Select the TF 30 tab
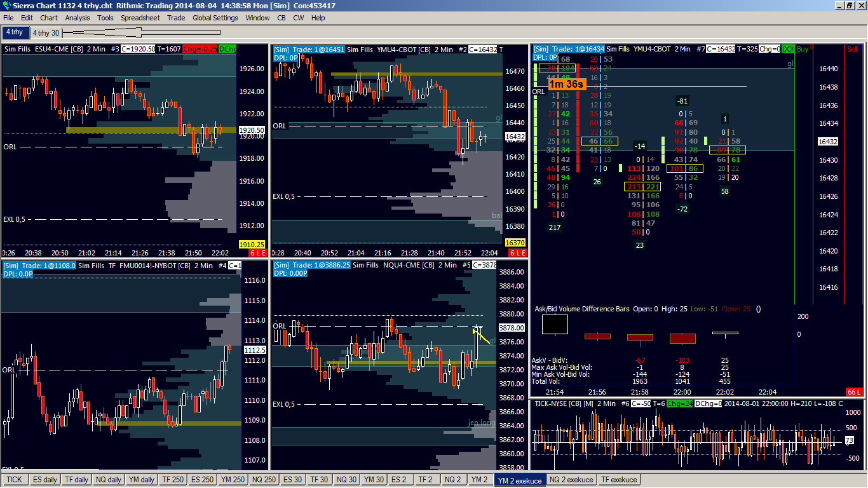868x488 pixels. tap(320, 480)
